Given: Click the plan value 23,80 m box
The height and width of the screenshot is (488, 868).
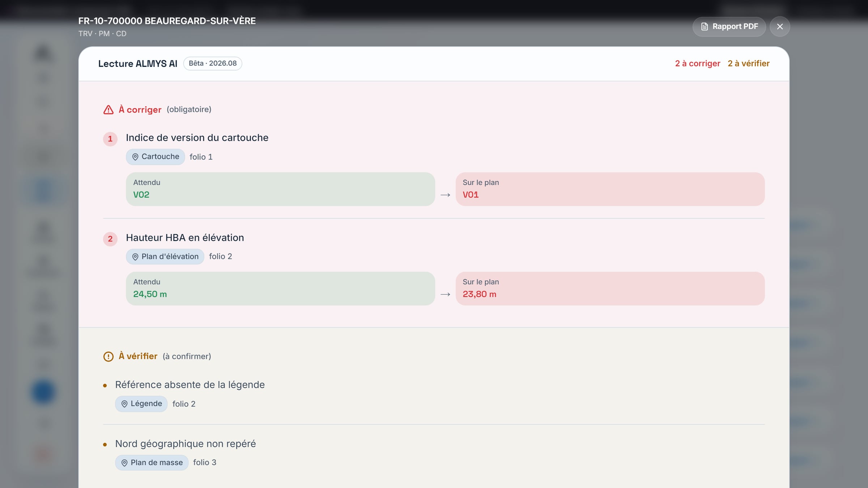Looking at the screenshot, I should point(610,288).
